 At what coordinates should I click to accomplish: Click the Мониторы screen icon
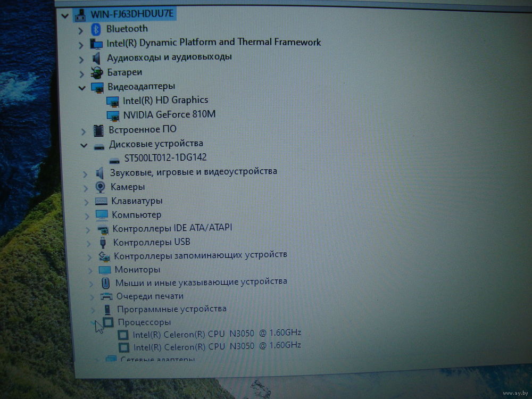[104, 270]
